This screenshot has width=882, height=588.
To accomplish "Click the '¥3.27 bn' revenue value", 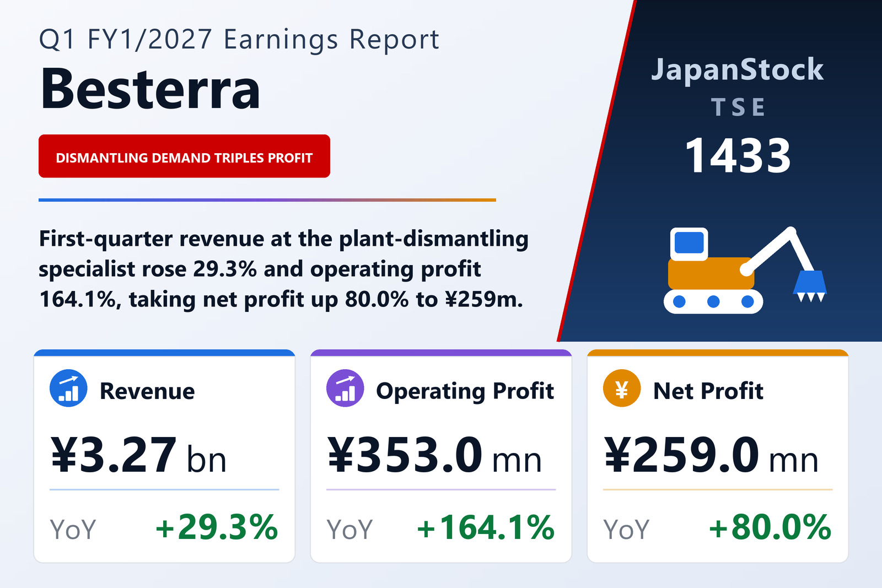I will 139,455.
